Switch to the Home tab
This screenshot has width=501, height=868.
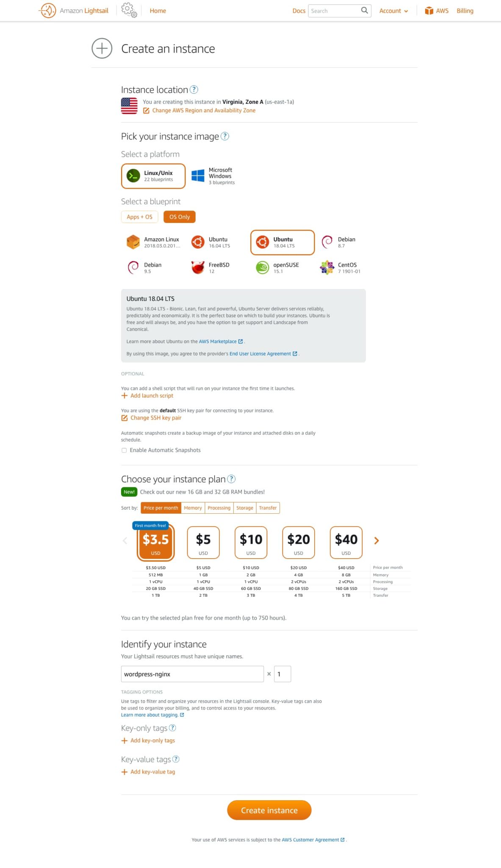click(158, 11)
